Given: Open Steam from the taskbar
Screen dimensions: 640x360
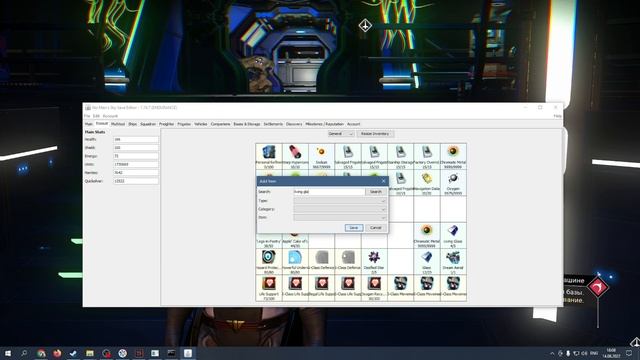Looking at the screenshot, I should coord(73,353).
